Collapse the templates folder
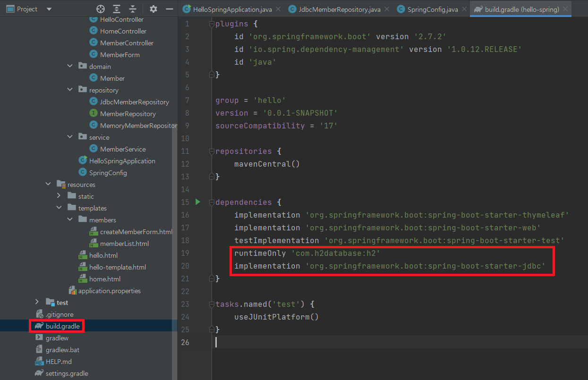 59,208
